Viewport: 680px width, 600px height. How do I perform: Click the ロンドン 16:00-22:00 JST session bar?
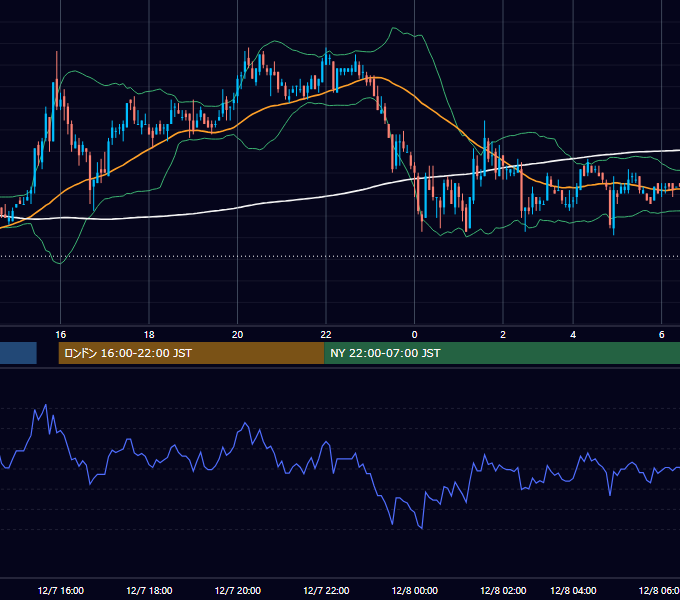coord(191,353)
